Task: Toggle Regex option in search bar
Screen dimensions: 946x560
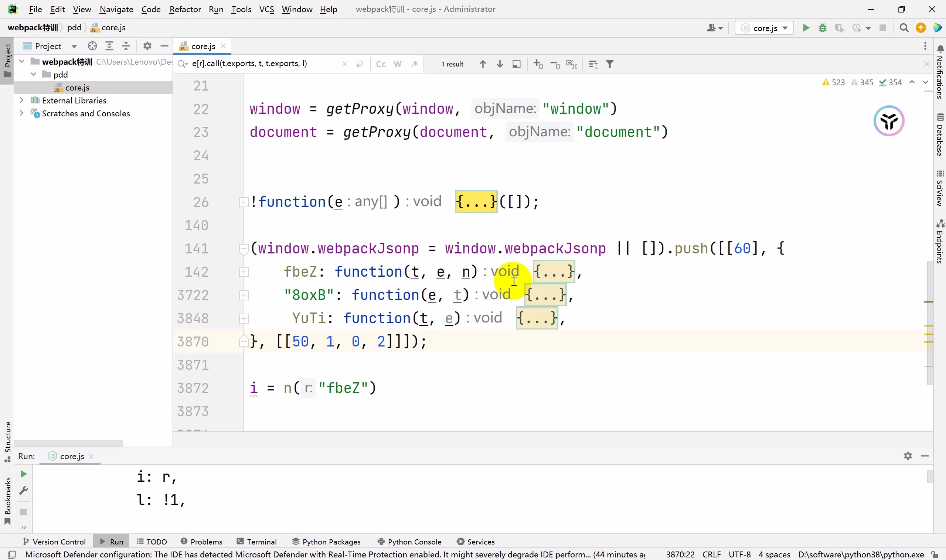Action: coord(415,64)
